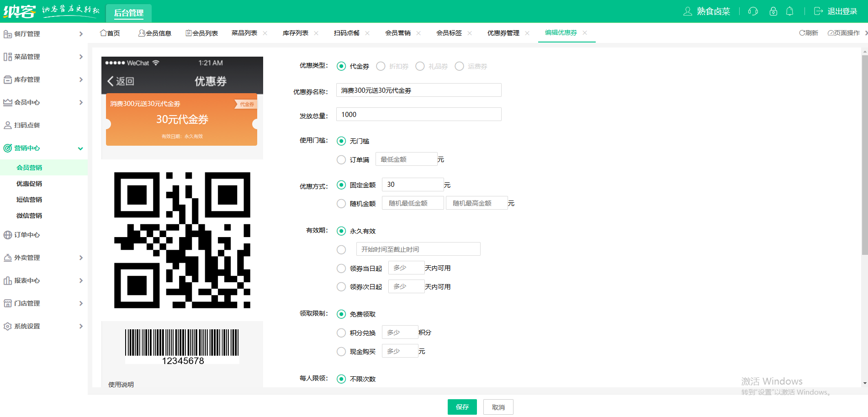The image size is (868, 417).
Task: Collapse the 营销中心 sidebar menu
Action: [80, 148]
